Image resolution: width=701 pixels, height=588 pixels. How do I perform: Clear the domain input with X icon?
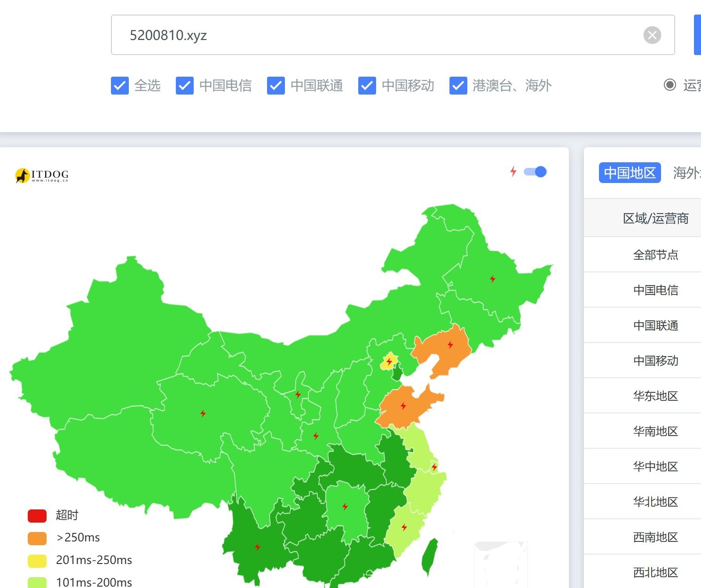point(652,35)
